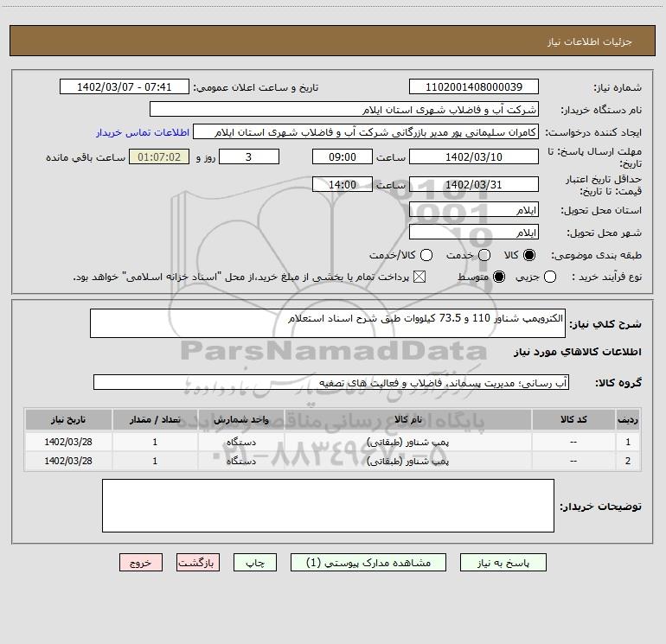Click the delivery city field ایلام
666x644 pixels.
[474, 232]
